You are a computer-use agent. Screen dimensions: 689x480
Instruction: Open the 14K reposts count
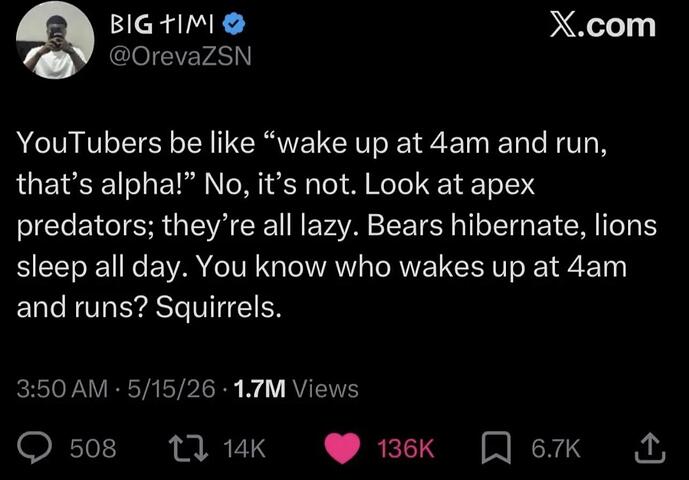pos(244,448)
